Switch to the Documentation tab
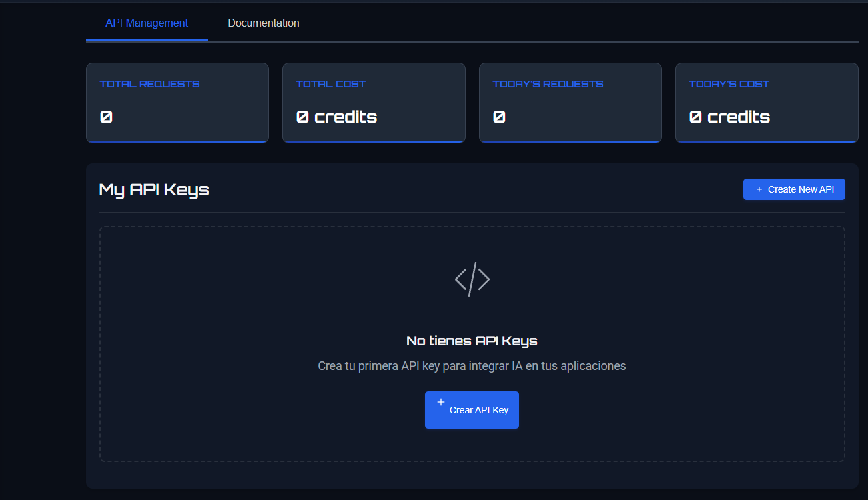Viewport: 868px width, 500px height. [264, 22]
